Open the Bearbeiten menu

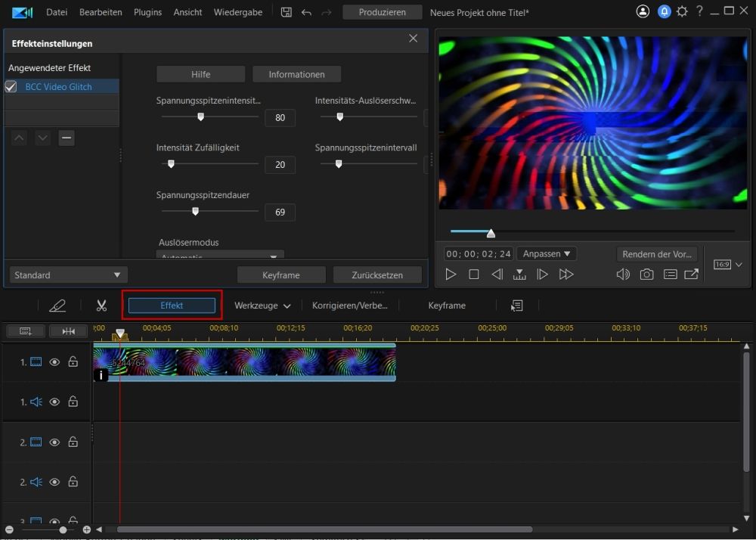101,12
